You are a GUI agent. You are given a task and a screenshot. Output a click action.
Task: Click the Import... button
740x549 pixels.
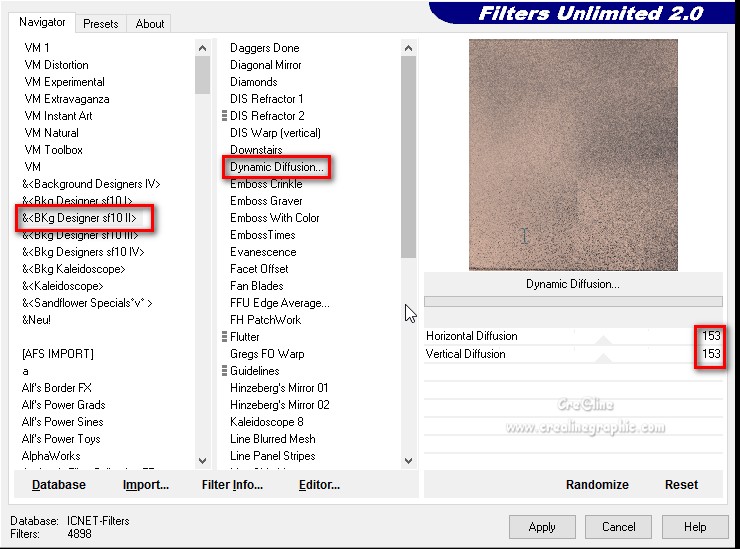tap(146, 485)
